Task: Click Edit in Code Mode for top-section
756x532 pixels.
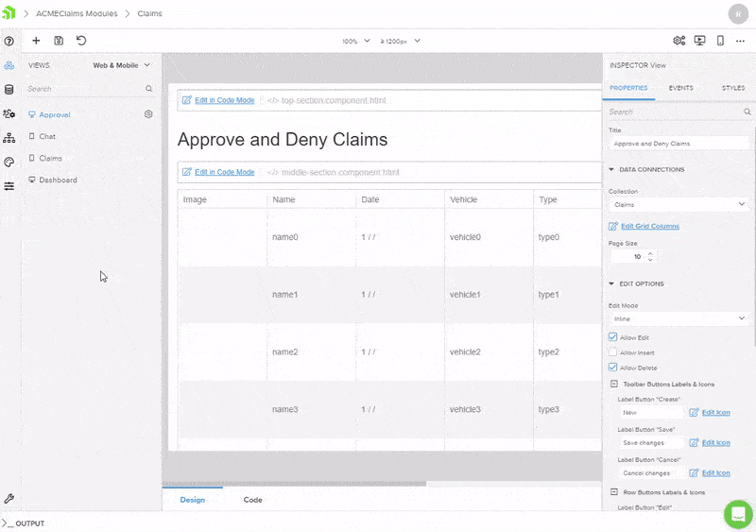Action: [x=224, y=100]
